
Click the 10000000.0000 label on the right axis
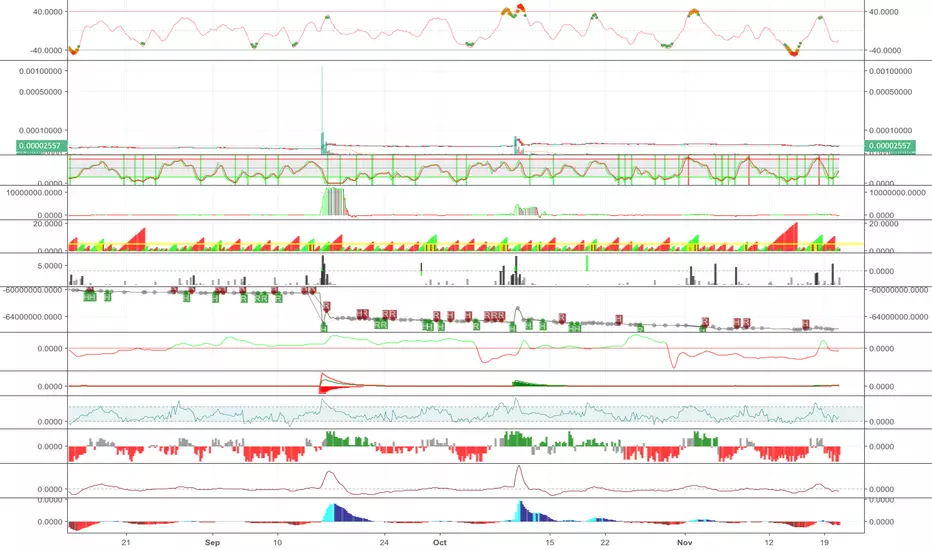click(897, 193)
